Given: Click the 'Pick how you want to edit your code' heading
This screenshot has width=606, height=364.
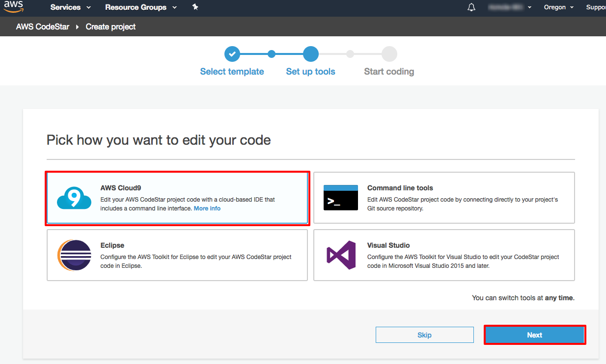Looking at the screenshot, I should pyautogui.click(x=159, y=140).
